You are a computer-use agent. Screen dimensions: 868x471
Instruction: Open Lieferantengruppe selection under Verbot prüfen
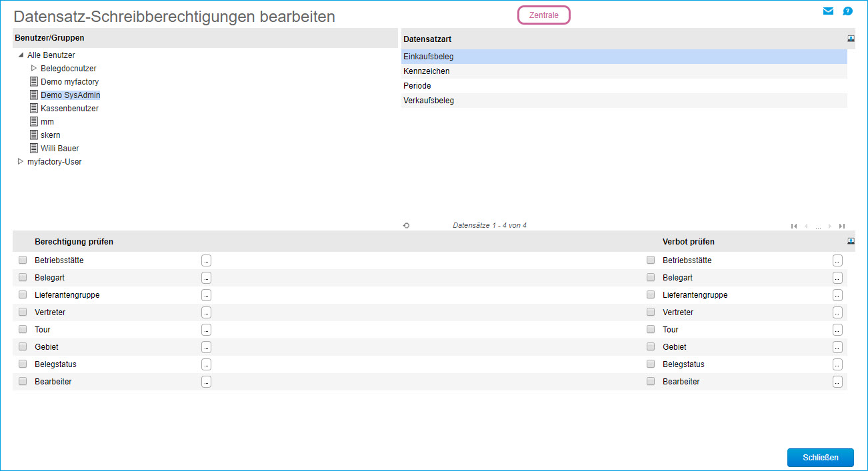click(837, 295)
